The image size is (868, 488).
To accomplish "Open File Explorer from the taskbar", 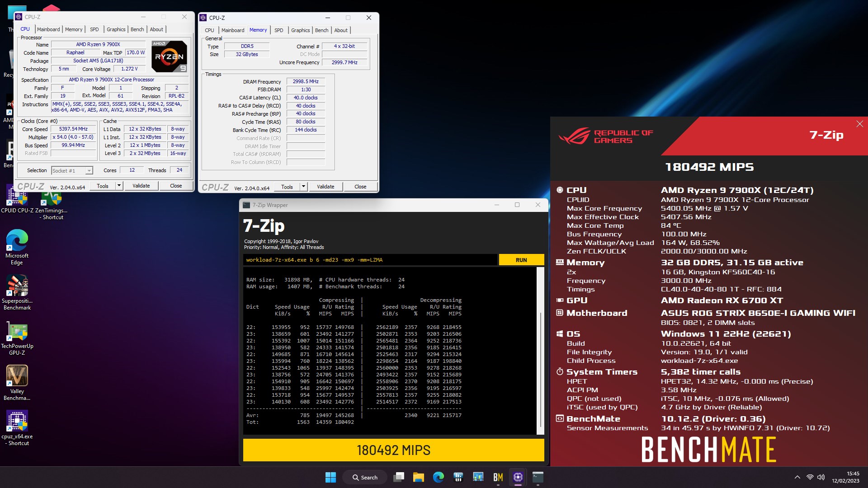I will coord(419,477).
